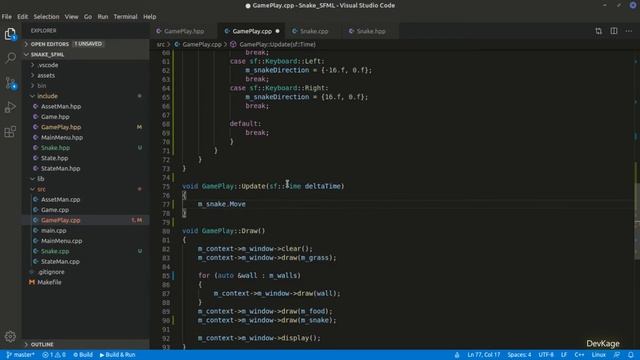Click Ln 77, Col 17 cursor position
This screenshot has height=360, width=640.
pos(484,355)
